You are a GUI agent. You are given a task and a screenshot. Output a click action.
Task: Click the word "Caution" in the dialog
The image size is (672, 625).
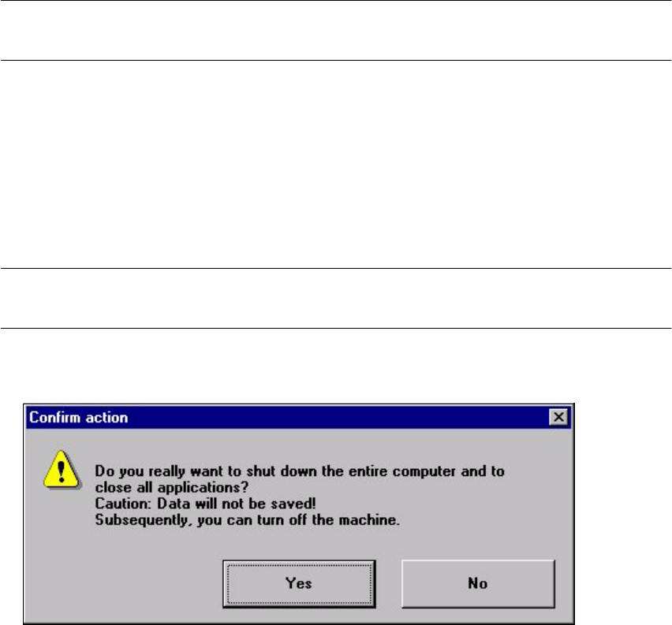click(x=122, y=504)
